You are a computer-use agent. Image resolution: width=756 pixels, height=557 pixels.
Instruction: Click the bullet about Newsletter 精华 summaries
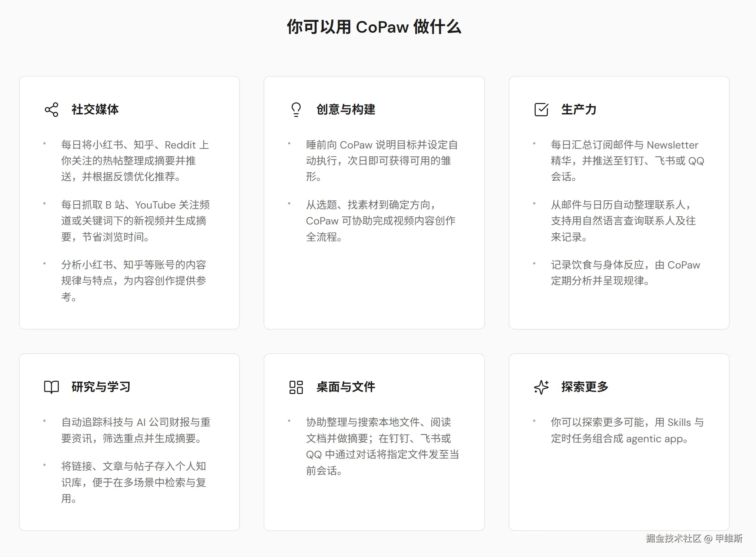[627, 161]
